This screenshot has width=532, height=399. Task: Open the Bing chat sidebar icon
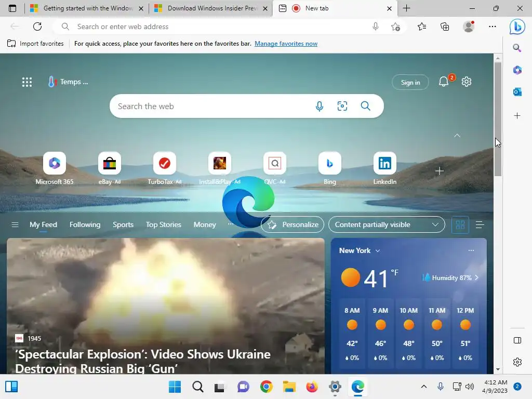517,26
